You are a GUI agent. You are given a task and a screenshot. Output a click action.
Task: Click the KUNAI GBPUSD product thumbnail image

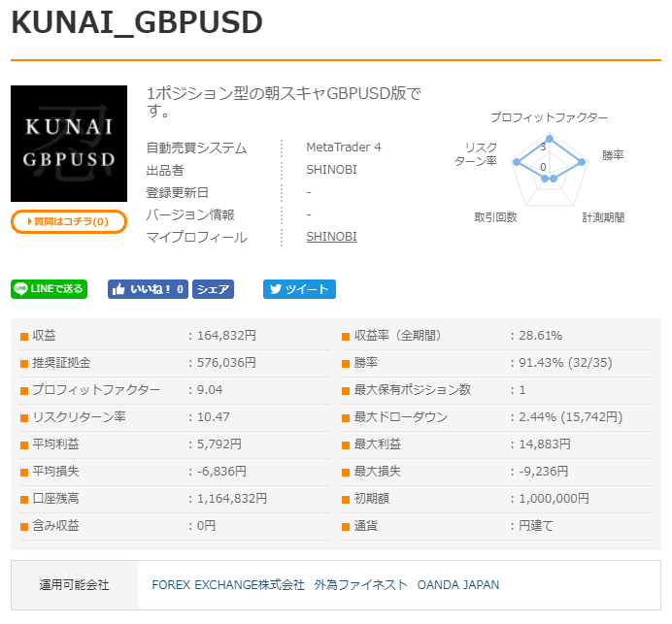pos(69,144)
